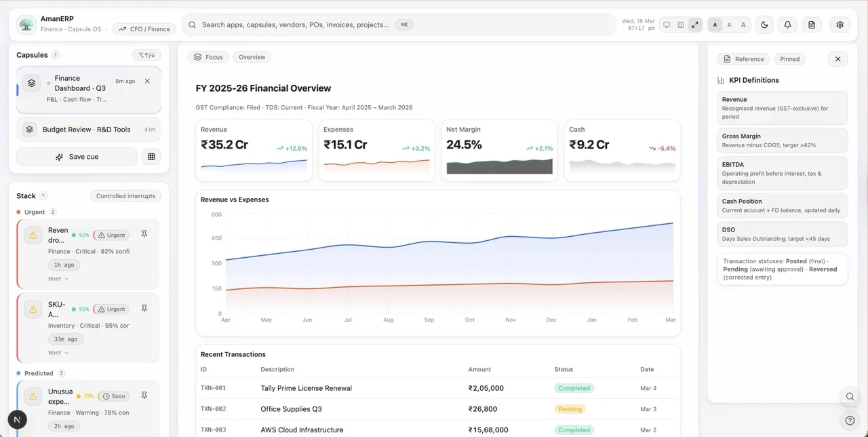Switch to the Overview tab
Viewport: 868px width, 437px height.
point(252,57)
